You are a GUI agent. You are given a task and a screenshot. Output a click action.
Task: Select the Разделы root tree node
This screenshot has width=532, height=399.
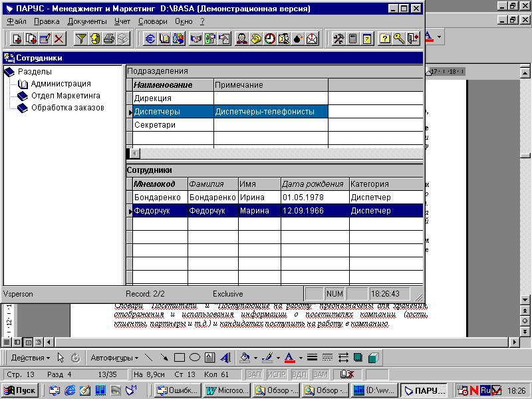pos(35,72)
